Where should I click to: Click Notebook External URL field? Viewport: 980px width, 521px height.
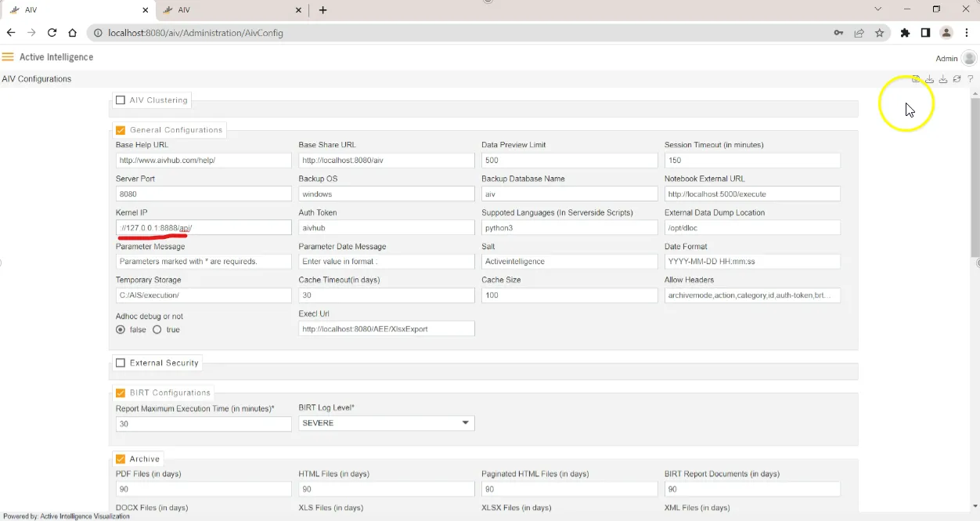pos(752,194)
